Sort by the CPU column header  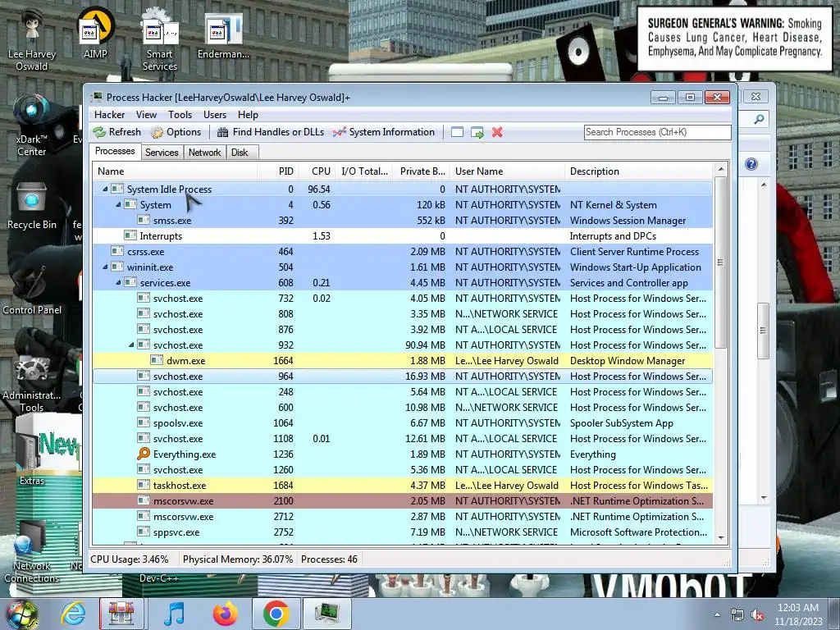click(x=317, y=171)
